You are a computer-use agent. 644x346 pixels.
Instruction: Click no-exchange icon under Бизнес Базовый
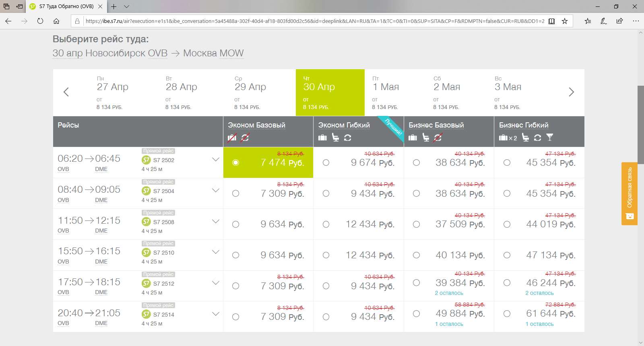[438, 138]
